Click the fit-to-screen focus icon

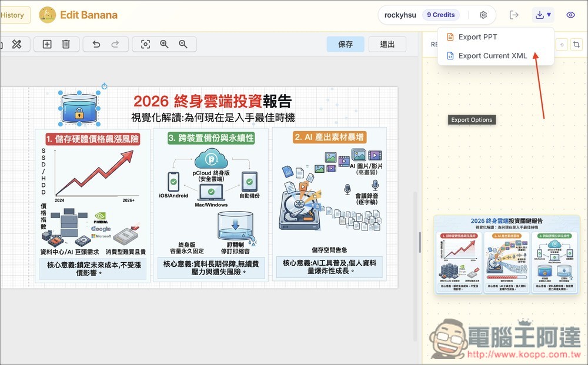[x=144, y=44]
